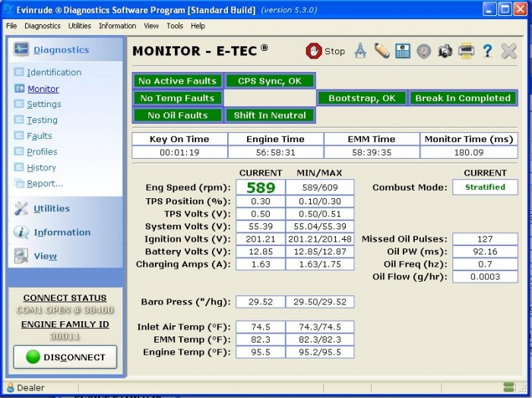Select Settings in the Diagnostics list

(x=44, y=104)
